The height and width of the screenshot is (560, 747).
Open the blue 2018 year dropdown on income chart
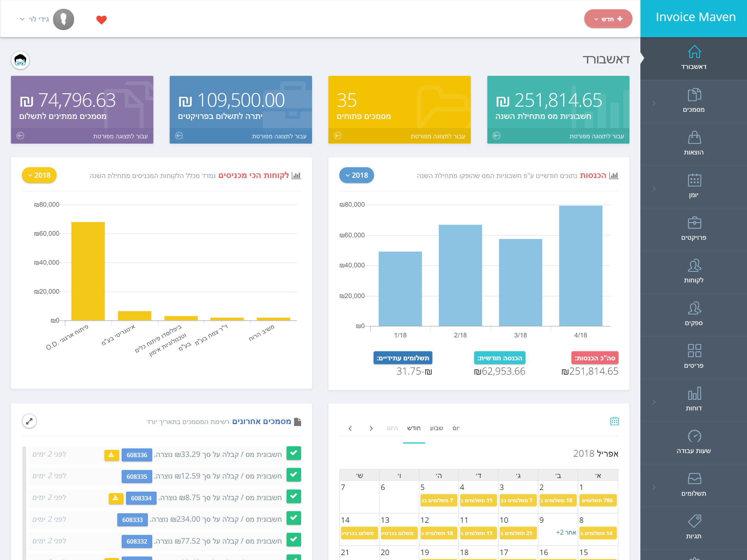(356, 175)
